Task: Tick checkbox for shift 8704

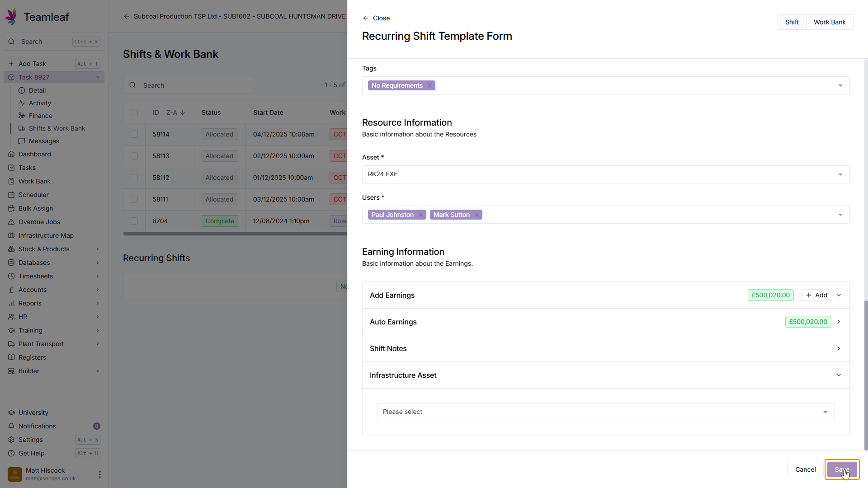Action: [x=134, y=221]
